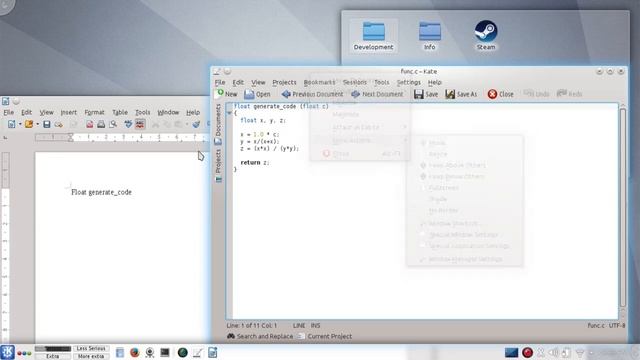Open Writer's Edit menu

point(27,112)
